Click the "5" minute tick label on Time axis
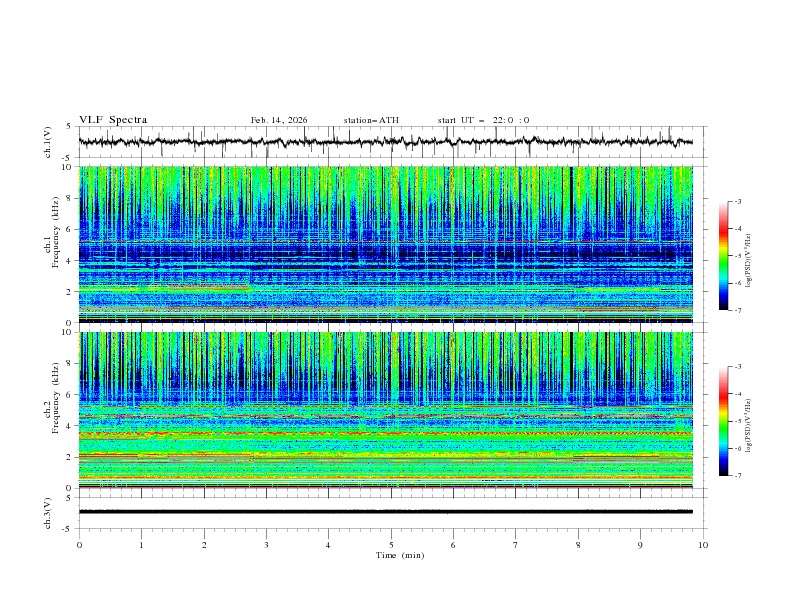The width and height of the screenshot is (792, 612). pyautogui.click(x=391, y=545)
